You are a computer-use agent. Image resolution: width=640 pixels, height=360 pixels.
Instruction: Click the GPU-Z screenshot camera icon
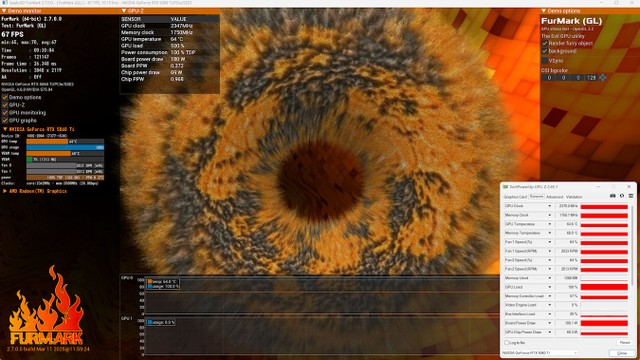click(x=613, y=196)
